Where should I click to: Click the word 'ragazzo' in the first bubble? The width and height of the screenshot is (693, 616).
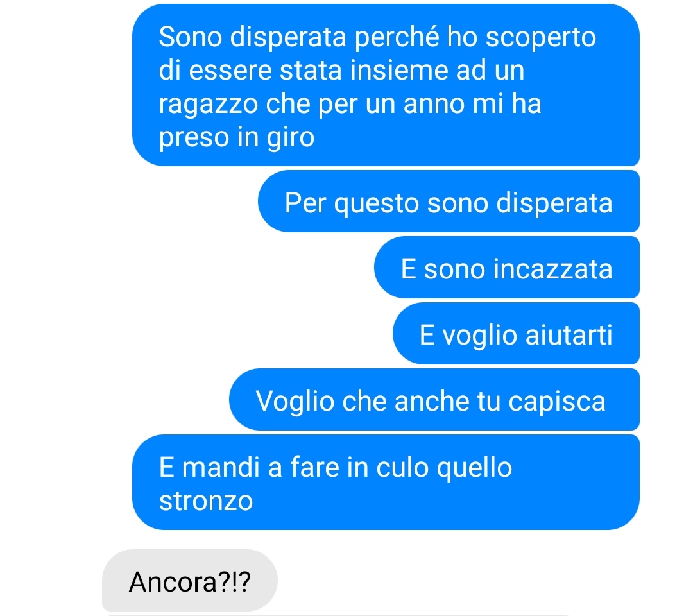208,105
